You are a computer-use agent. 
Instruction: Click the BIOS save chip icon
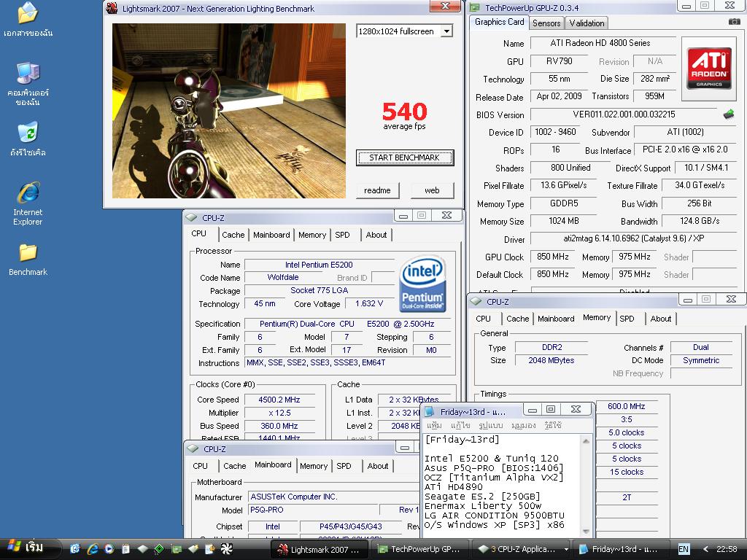728,114
